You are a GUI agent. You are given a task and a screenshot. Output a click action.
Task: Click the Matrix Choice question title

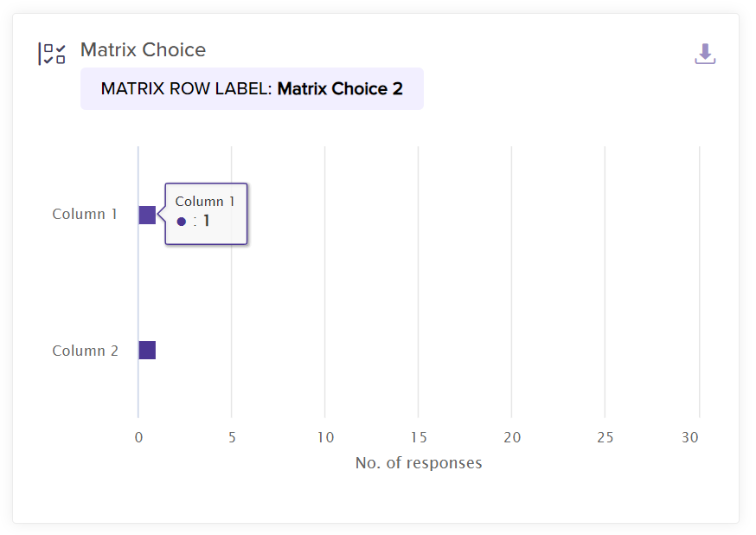(x=143, y=50)
